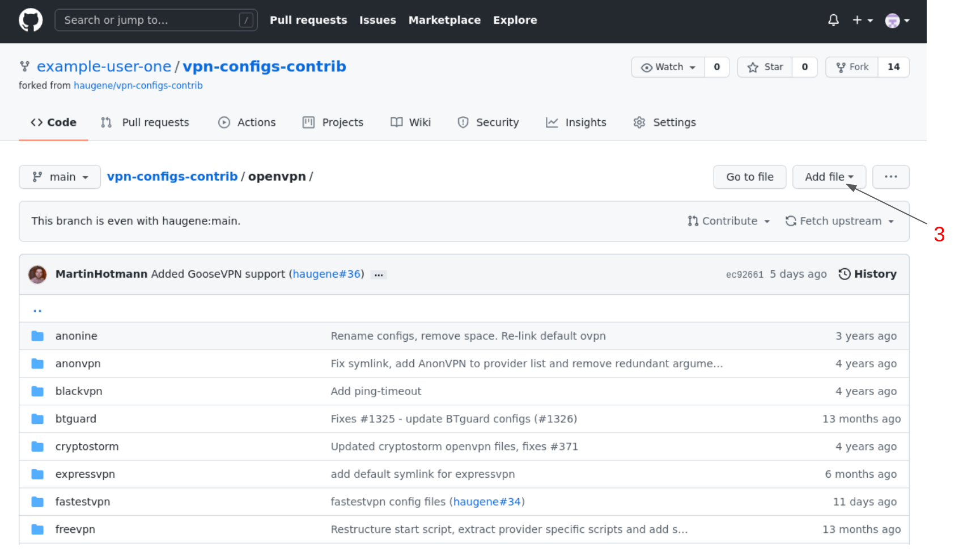Open vpn-configs-contrib repository title link

point(264,66)
